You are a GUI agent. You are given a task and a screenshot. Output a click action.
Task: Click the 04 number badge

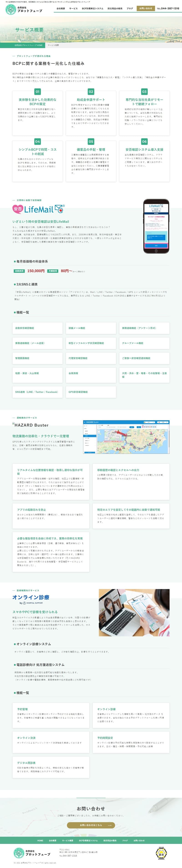[37, 142]
